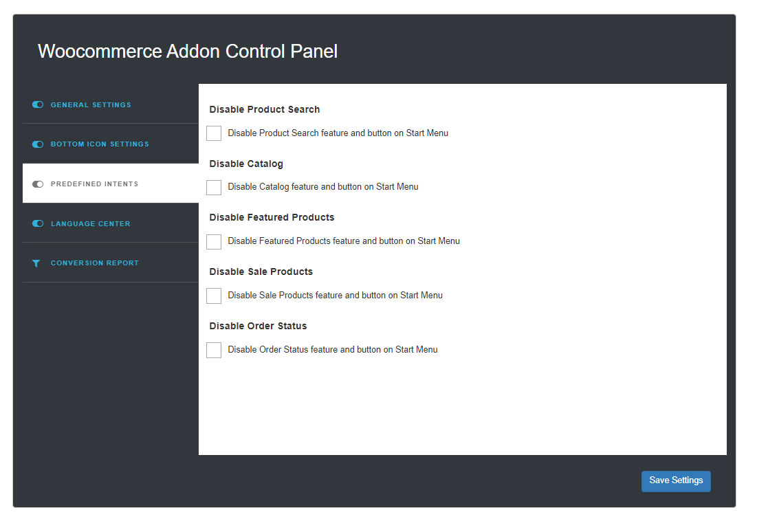Click the 'Disable Featured Products' section heading
The height and width of the screenshot is (532, 757).
point(272,217)
